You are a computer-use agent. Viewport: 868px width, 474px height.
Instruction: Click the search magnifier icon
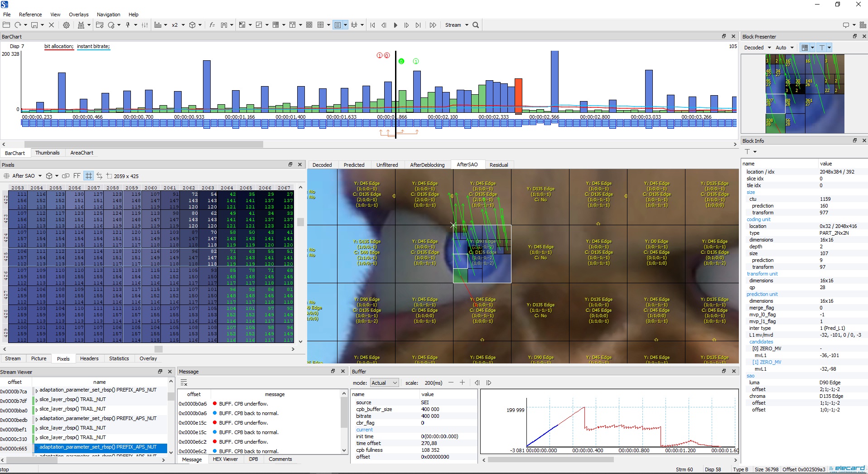click(x=476, y=25)
